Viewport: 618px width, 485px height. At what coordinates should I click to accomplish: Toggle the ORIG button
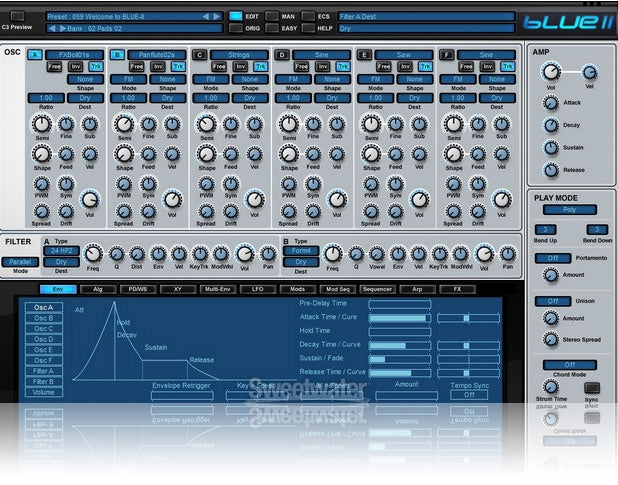coord(236,28)
